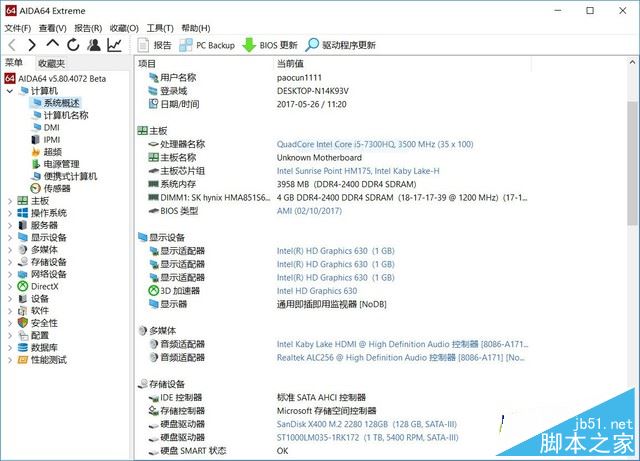
Task: Open the 工具(T) menu
Action: [160, 28]
